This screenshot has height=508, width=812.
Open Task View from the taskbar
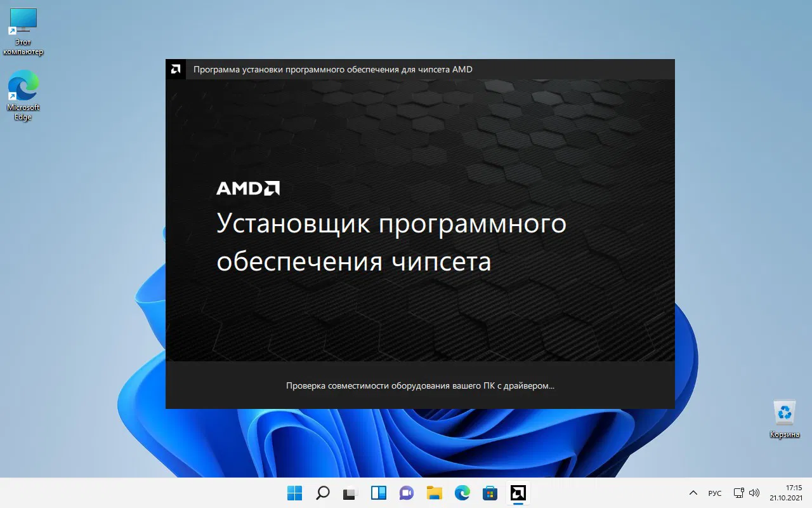(x=351, y=493)
